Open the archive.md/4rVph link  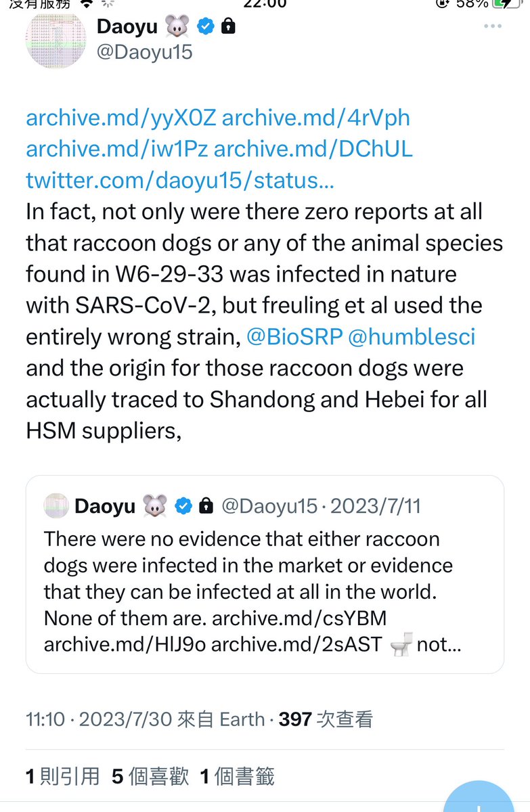pyautogui.click(x=315, y=118)
